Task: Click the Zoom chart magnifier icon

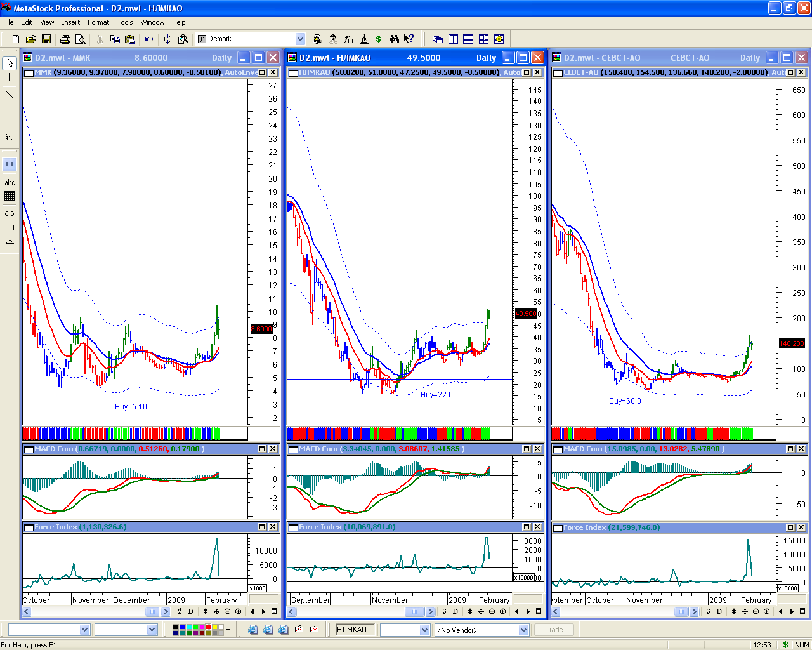Action: point(183,39)
